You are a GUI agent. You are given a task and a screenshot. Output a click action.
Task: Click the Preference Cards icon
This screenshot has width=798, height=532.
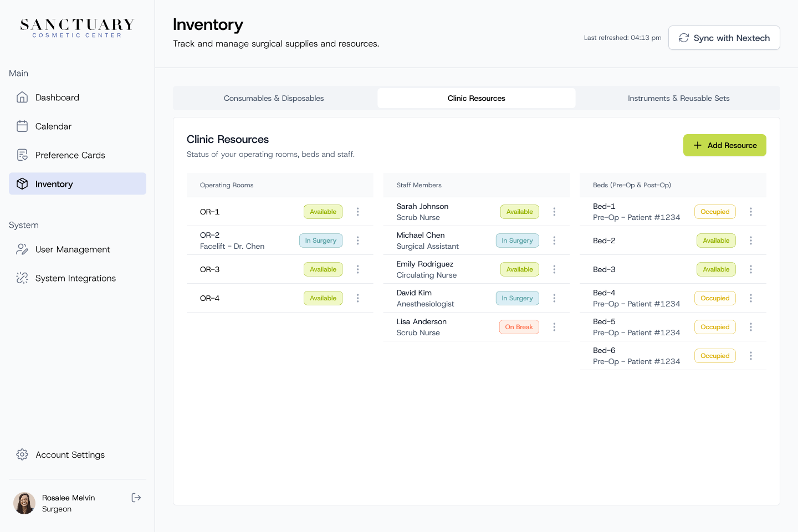[22, 155]
